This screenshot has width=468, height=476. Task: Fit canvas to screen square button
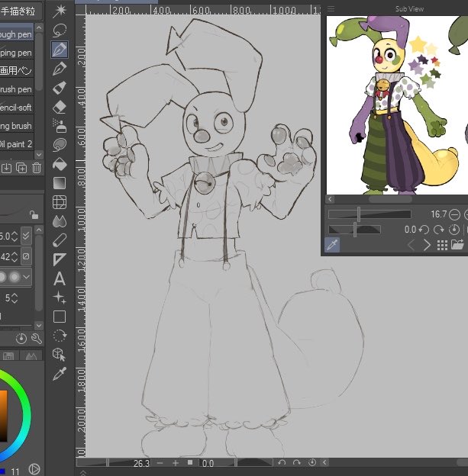(190, 462)
